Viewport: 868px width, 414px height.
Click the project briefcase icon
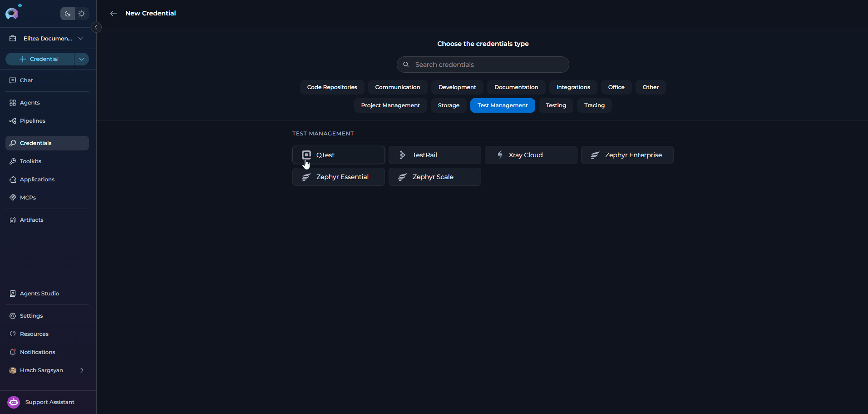pyautogui.click(x=13, y=39)
